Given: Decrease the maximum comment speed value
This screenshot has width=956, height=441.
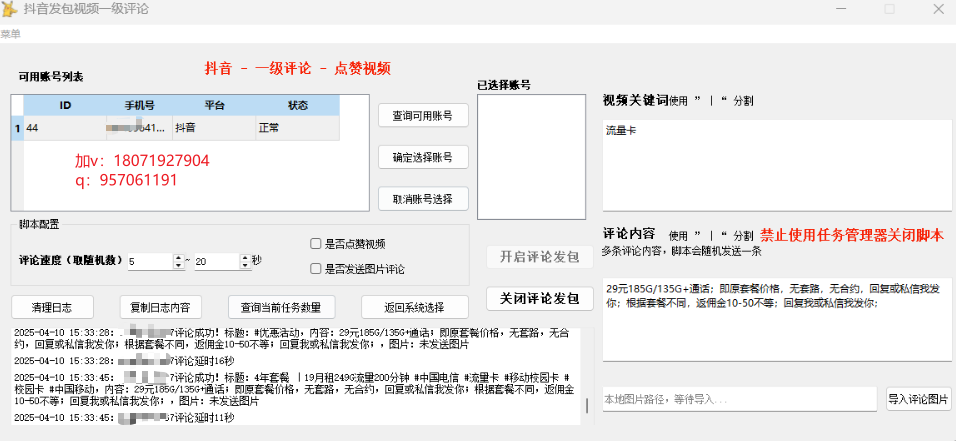Looking at the screenshot, I should click(x=246, y=265).
